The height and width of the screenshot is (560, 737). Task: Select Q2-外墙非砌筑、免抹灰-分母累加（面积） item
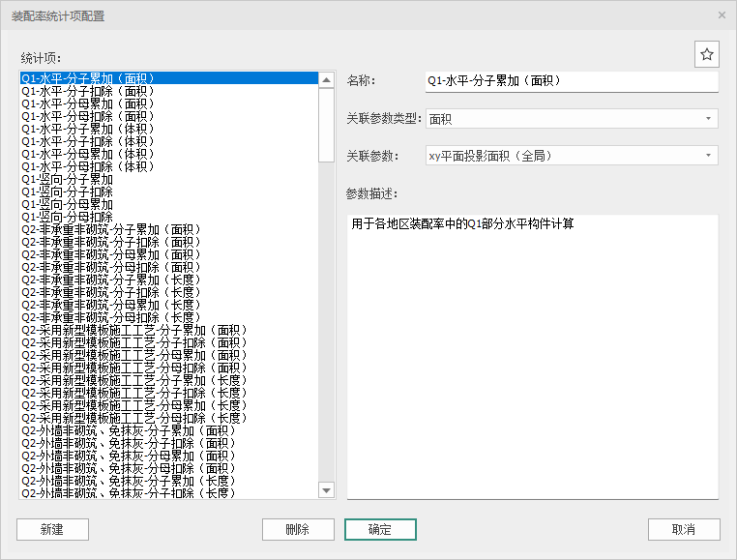tap(128, 456)
